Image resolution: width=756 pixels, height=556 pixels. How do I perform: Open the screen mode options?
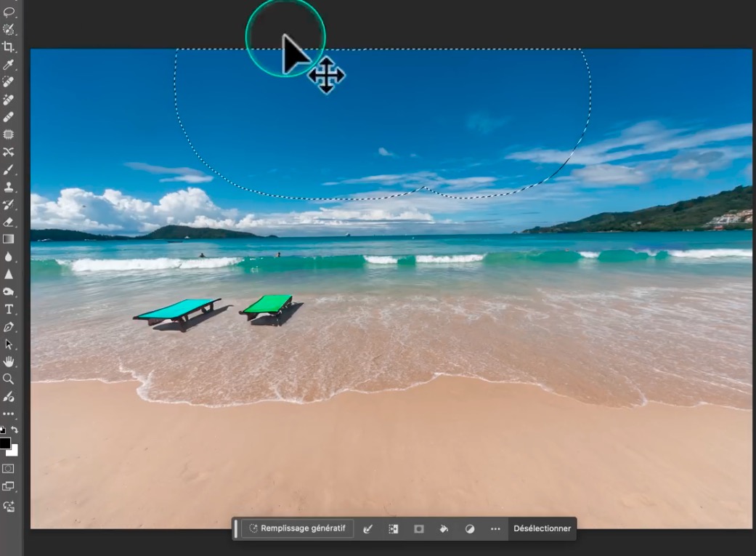click(9, 486)
